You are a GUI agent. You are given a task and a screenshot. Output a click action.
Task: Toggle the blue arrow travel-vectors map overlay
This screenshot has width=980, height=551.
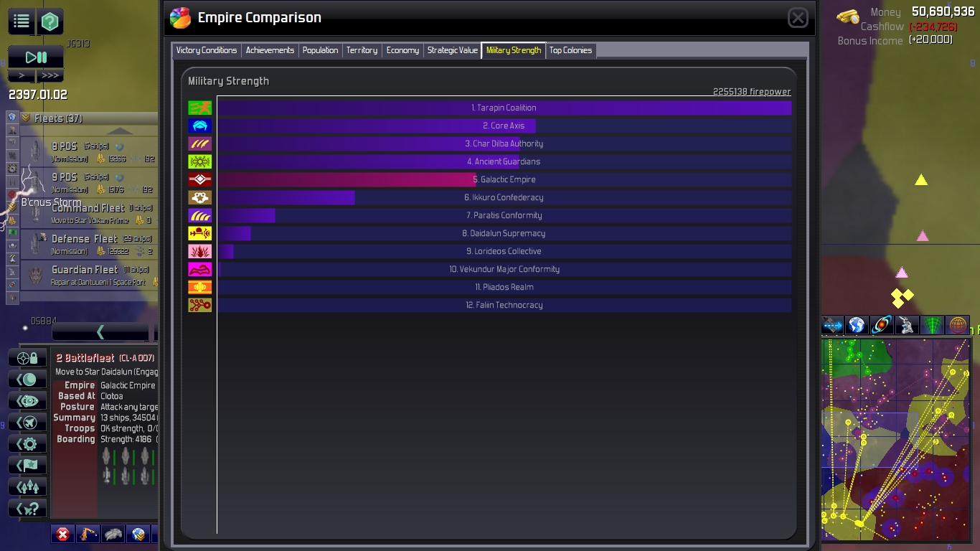click(x=832, y=325)
